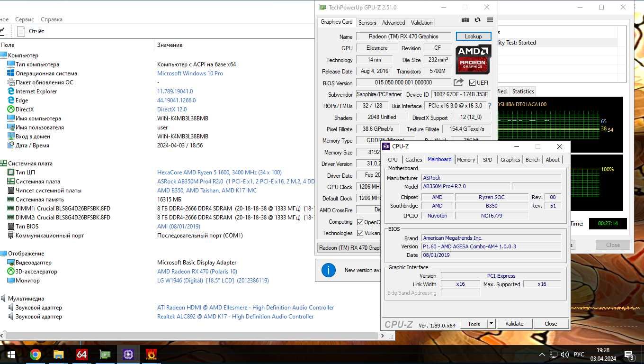The height and width of the screenshot is (364, 644).
Task: Toggle the OpenCL computing checkbox
Action: coord(360,222)
